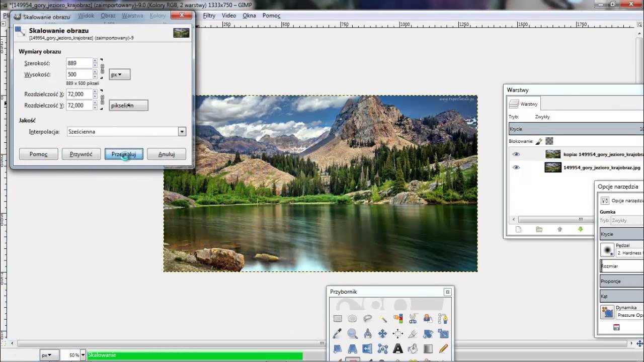Select the Zoom magnifier tool
The height and width of the screenshot is (362, 644).
pyautogui.click(x=353, y=333)
